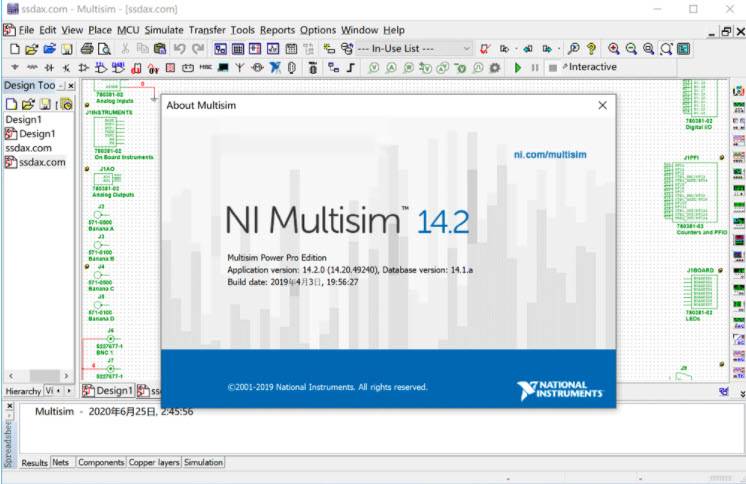Toggle full screen view icon

pos(684,49)
